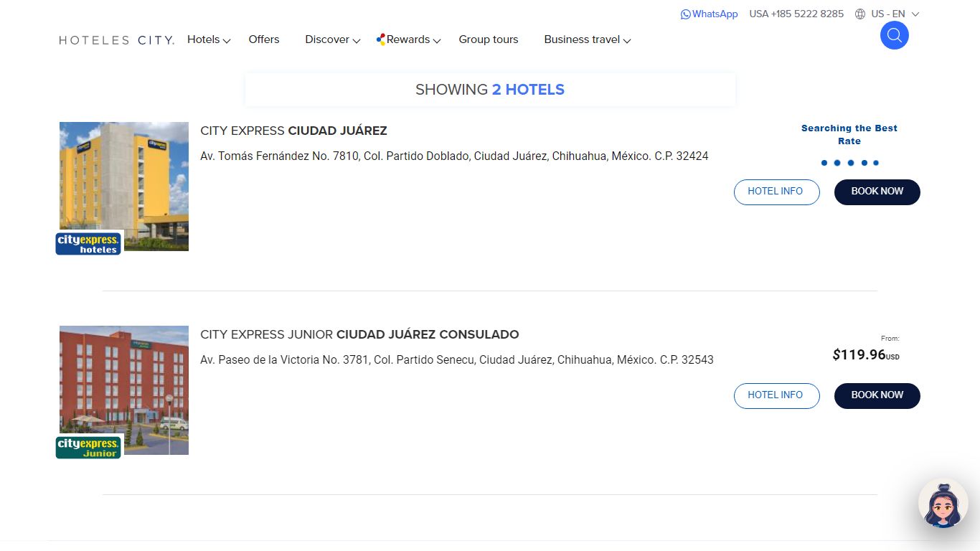The height and width of the screenshot is (551, 980).
Task: Click the City Express Junior brand badge
Action: pyautogui.click(x=89, y=447)
